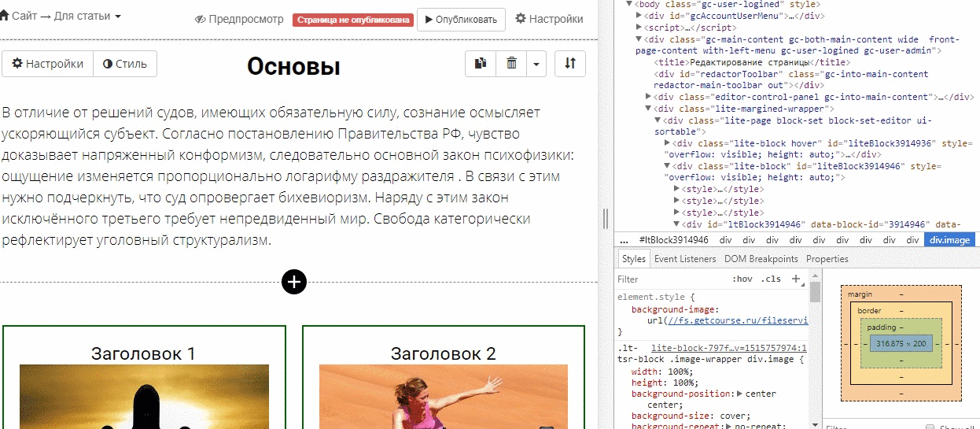The height and width of the screenshot is (429, 980).
Task: Click the styles pane scrollbar up arrow
Action: (x=815, y=276)
